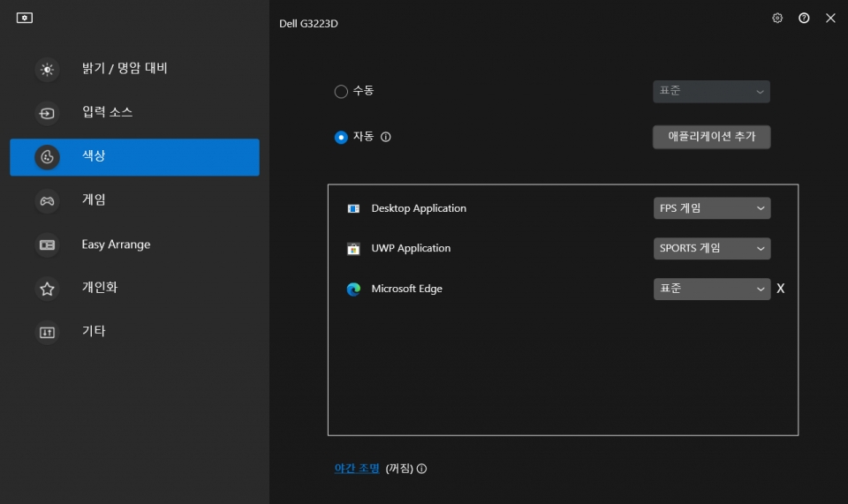Click info icon next to 야간 조명

[x=422, y=469]
